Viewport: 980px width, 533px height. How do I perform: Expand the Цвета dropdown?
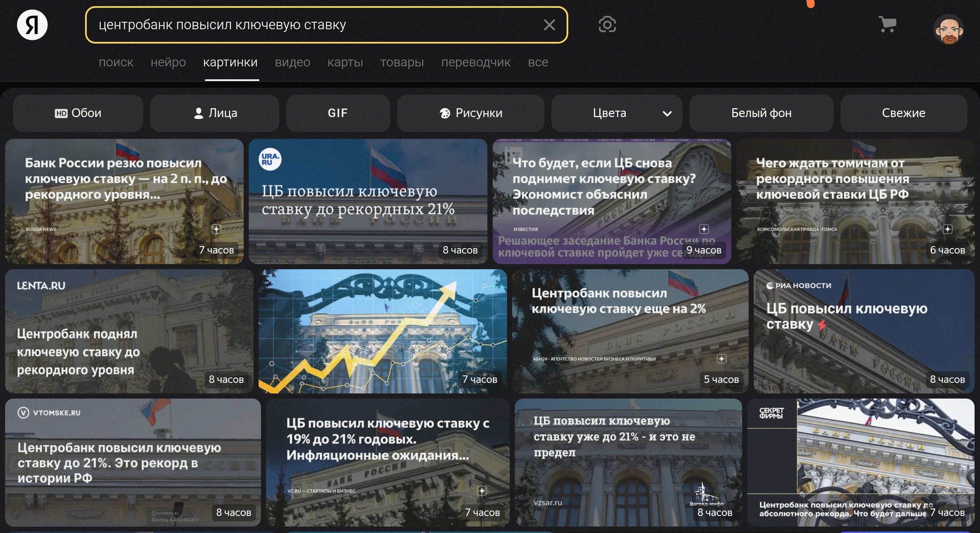click(617, 113)
